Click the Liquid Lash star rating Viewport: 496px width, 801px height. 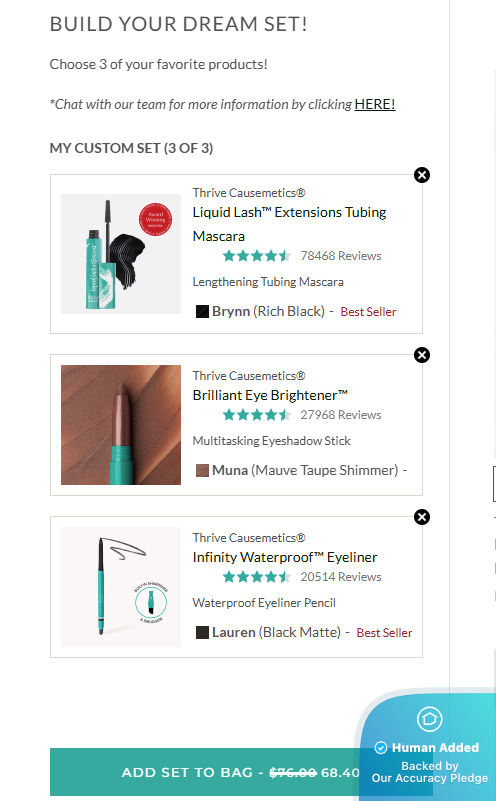pos(257,255)
